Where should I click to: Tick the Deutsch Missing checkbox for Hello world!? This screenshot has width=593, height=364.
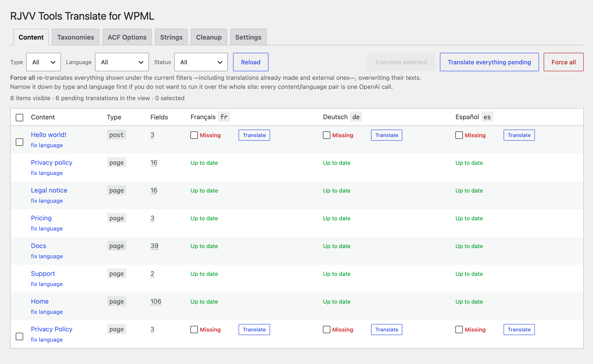[x=327, y=135]
